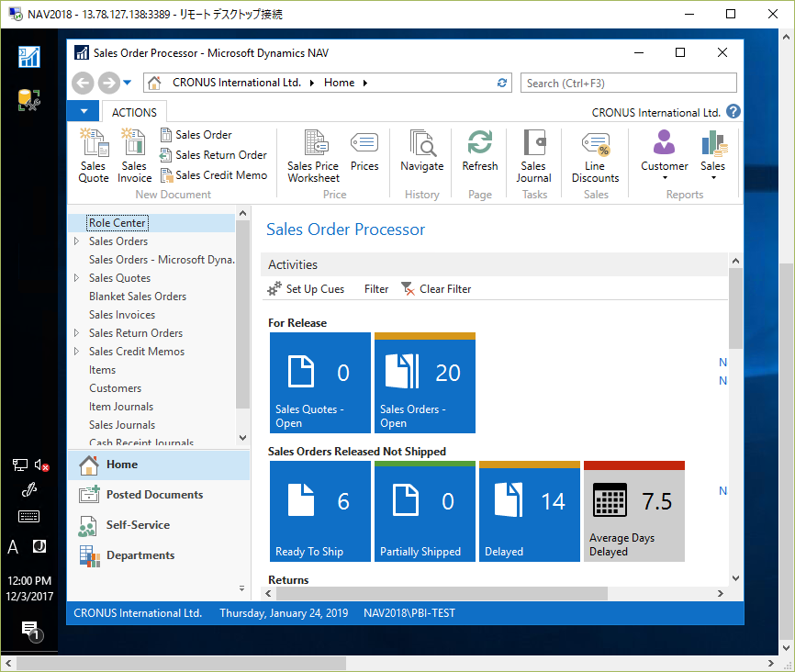795x672 pixels.
Task: Open Items in navigation pane
Action: (x=102, y=370)
